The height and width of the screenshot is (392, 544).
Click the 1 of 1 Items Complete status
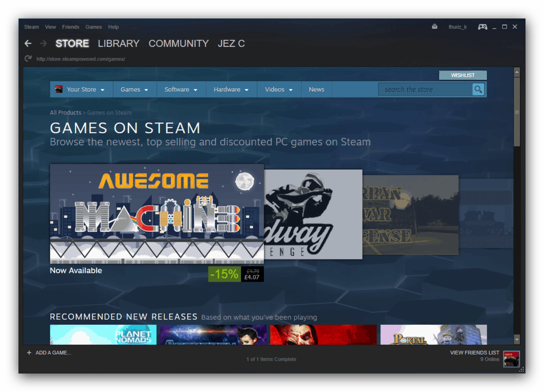271,359
